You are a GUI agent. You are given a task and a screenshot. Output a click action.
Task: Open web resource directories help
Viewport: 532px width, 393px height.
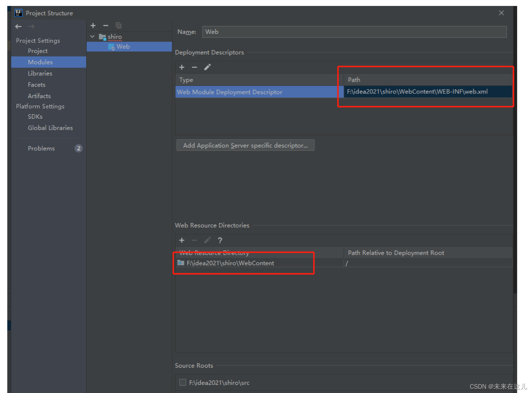220,240
